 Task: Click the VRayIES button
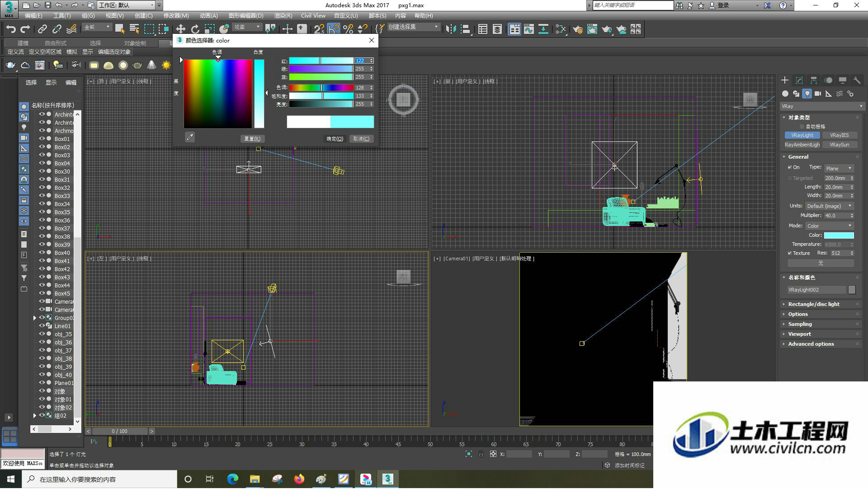click(x=839, y=135)
